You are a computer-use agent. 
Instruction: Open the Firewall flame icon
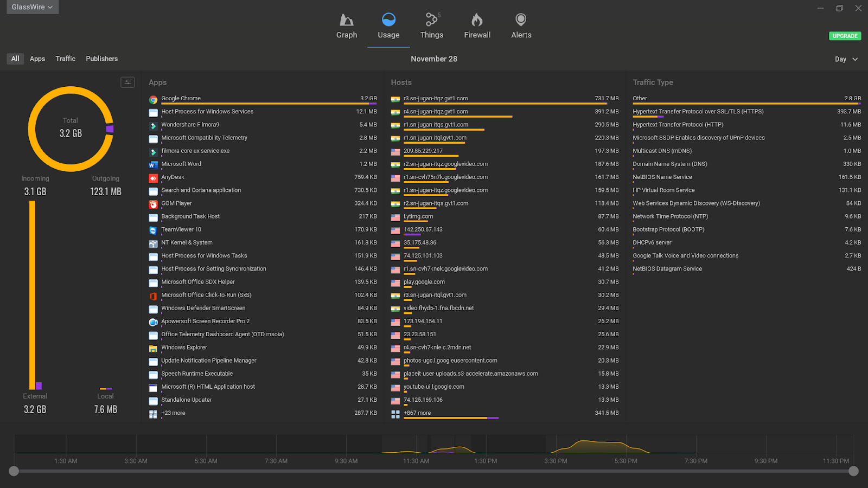pos(477,20)
